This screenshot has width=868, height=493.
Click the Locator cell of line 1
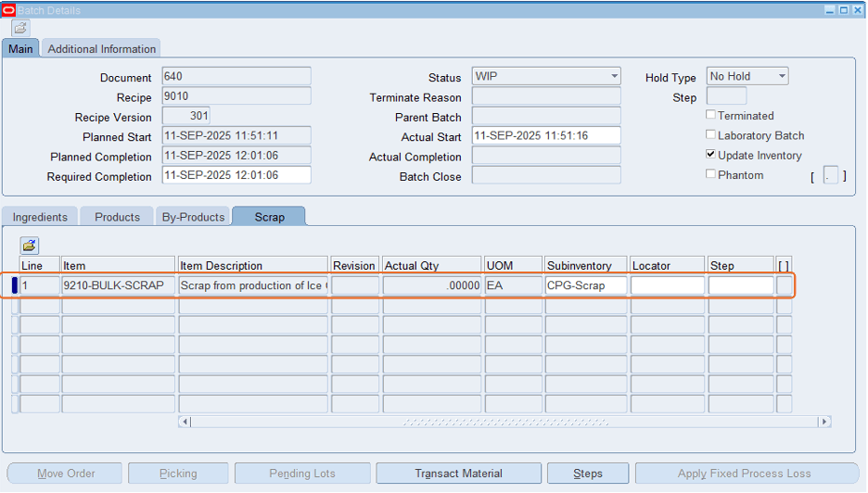668,285
